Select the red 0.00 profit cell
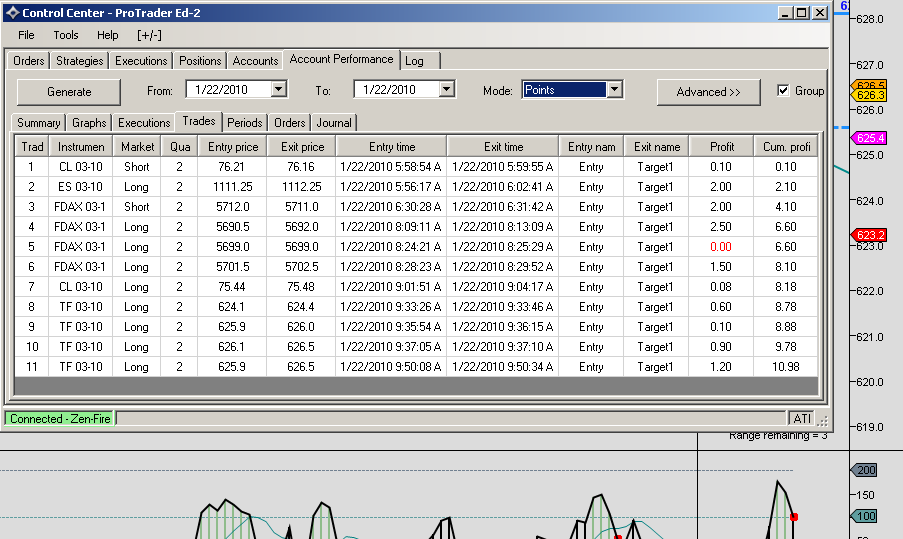Screen dimensions: 903x539 [x=721, y=247]
